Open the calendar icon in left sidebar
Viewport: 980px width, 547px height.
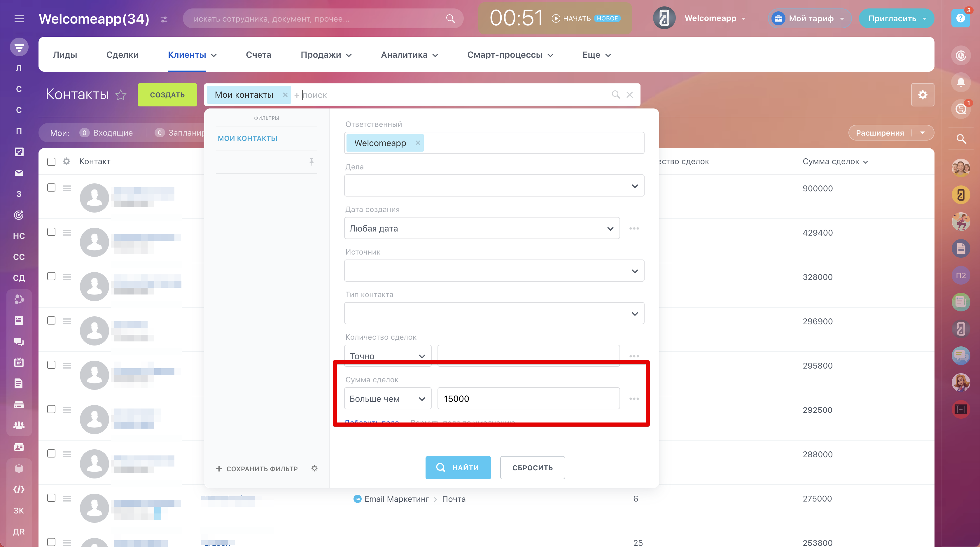[x=19, y=362]
